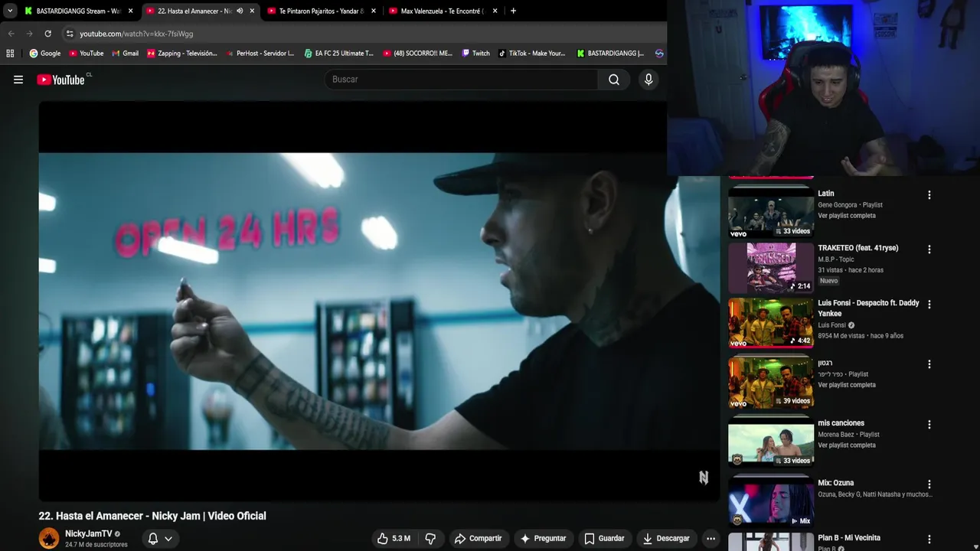Click the Descargar download button
The height and width of the screenshot is (551, 980).
click(666, 539)
